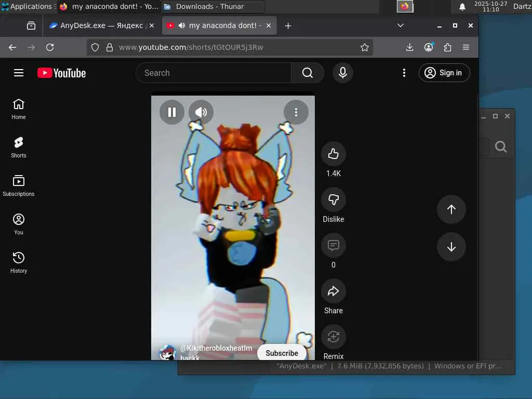The height and width of the screenshot is (399, 532).
Task: Share this Short
Action: coord(334,291)
